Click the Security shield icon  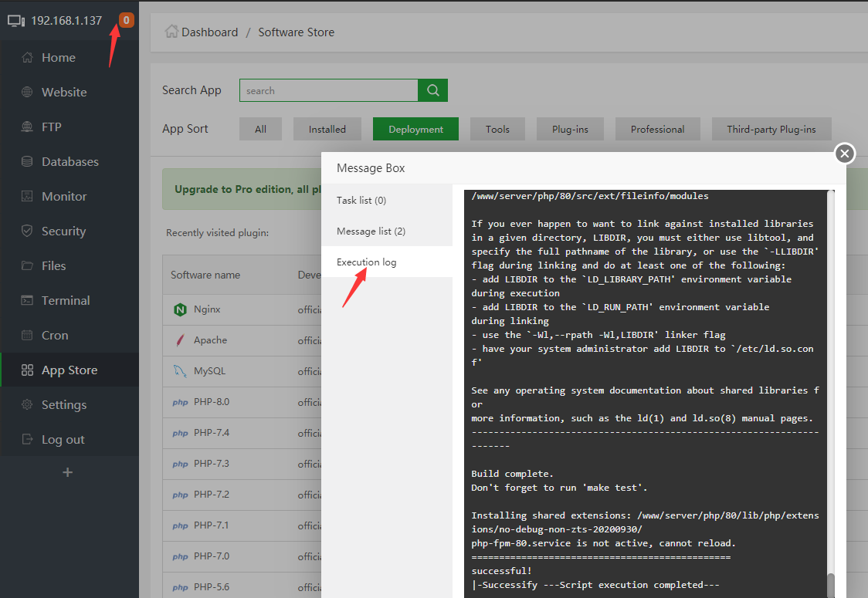point(28,231)
